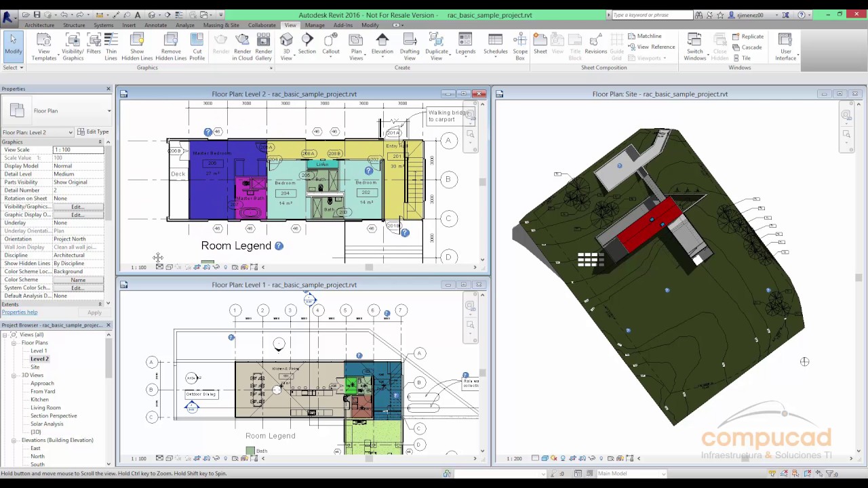Select Site in Project Browser
This screenshot has width=868, height=488.
tap(35, 367)
